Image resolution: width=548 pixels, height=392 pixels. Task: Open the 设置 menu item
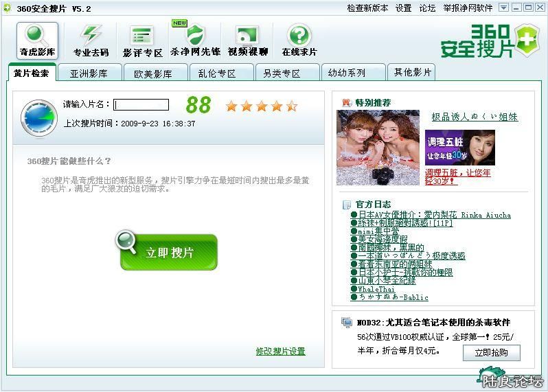click(403, 8)
